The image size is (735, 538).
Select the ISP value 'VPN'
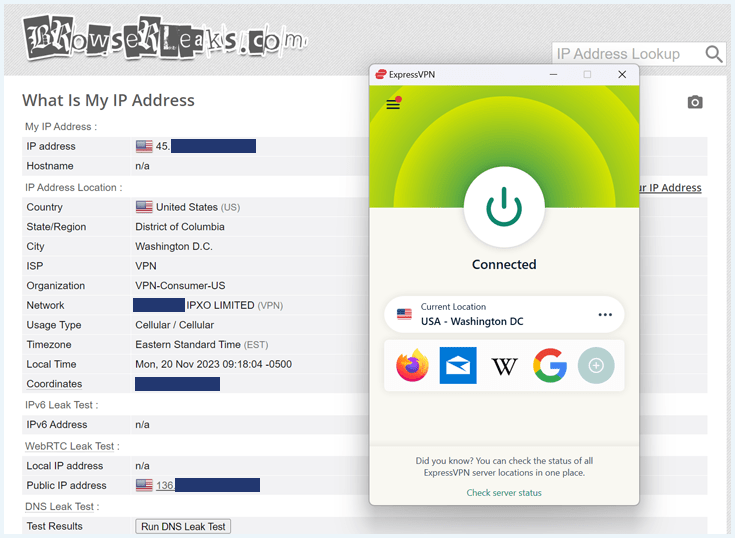146,266
